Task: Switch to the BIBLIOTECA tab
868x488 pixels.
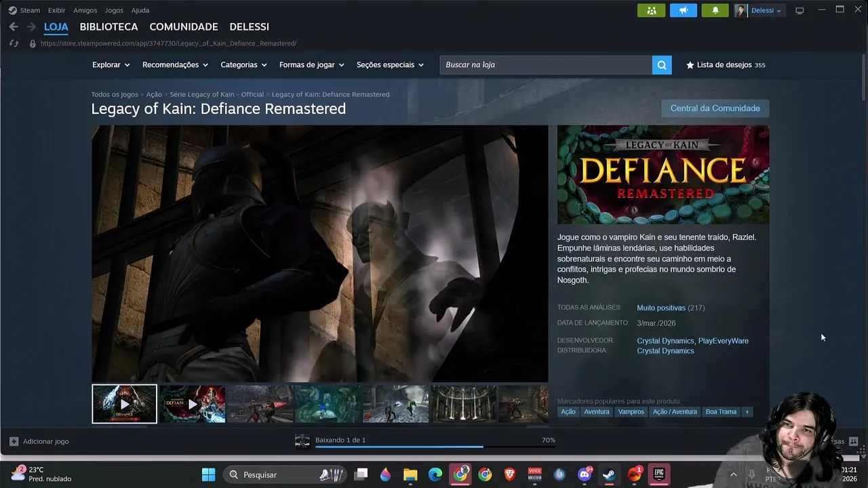Action: point(108,27)
